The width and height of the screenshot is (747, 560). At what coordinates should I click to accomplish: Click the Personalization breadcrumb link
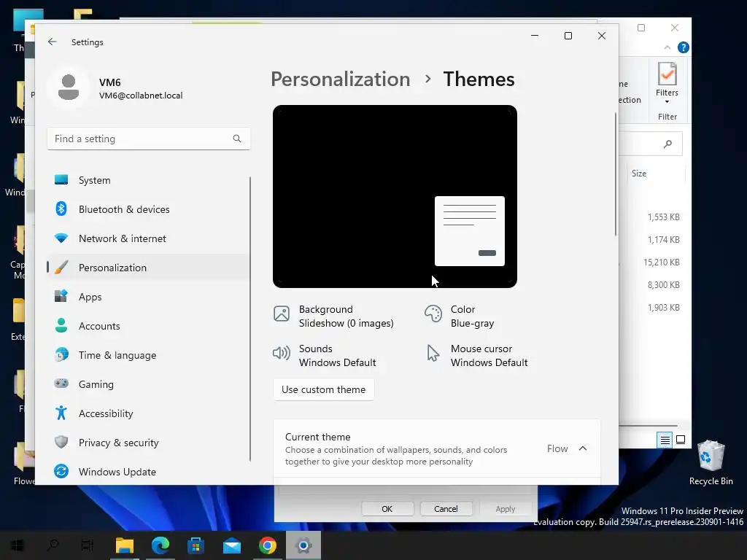(340, 79)
